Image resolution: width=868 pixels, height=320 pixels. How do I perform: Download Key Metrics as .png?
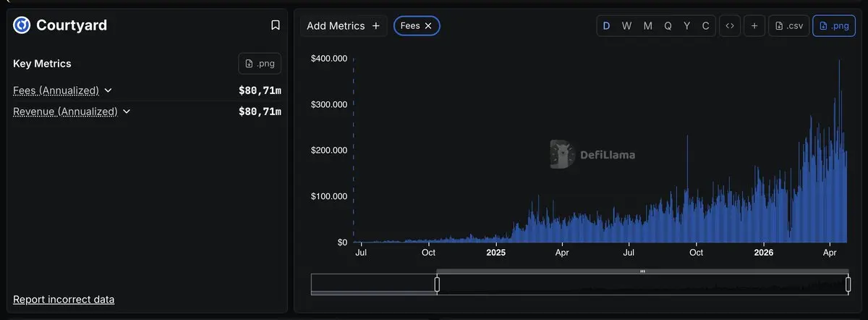pos(260,64)
